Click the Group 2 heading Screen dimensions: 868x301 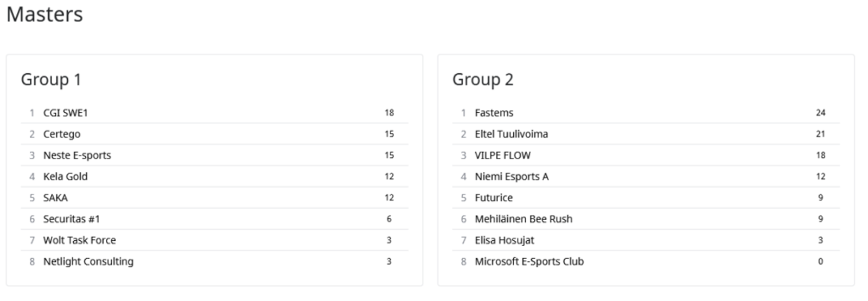pos(482,79)
